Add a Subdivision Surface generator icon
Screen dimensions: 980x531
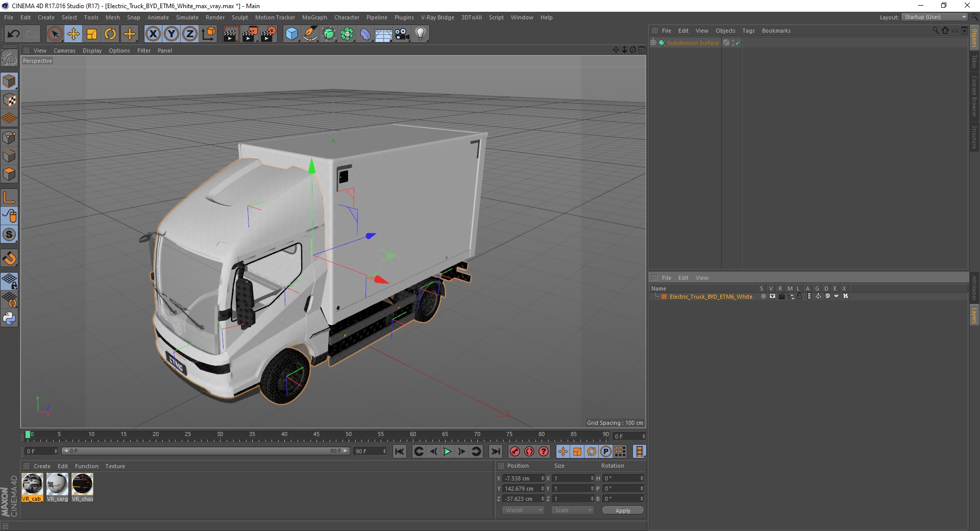[329, 34]
